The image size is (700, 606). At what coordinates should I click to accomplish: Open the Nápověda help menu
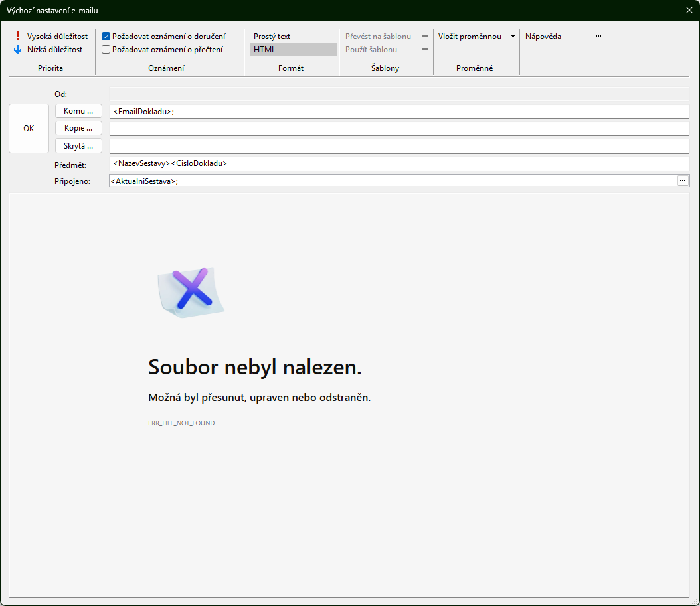tap(543, 37)
